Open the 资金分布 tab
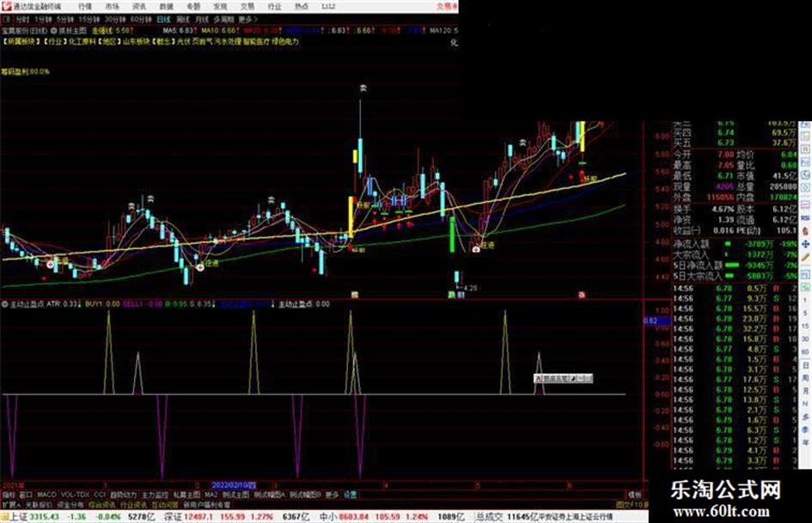 click(x=70, y=504)
